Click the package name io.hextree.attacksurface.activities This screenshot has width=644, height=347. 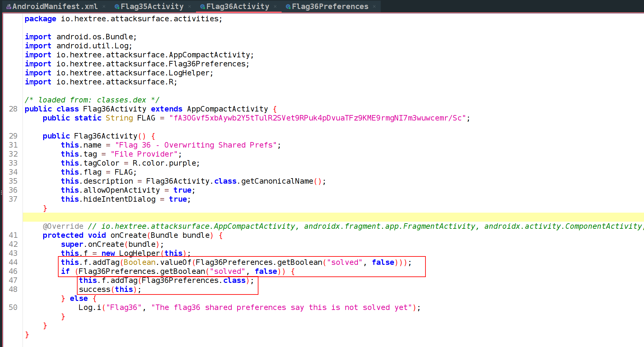[139, 19]
